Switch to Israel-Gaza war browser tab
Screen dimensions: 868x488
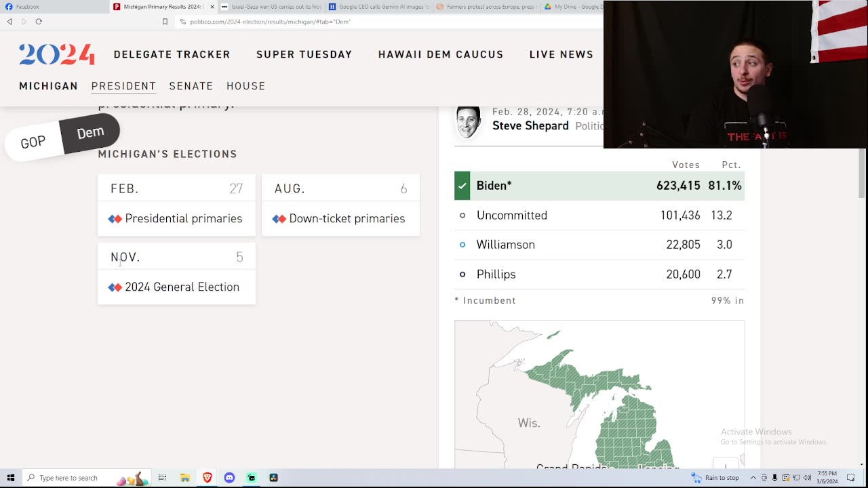point(271,7)
